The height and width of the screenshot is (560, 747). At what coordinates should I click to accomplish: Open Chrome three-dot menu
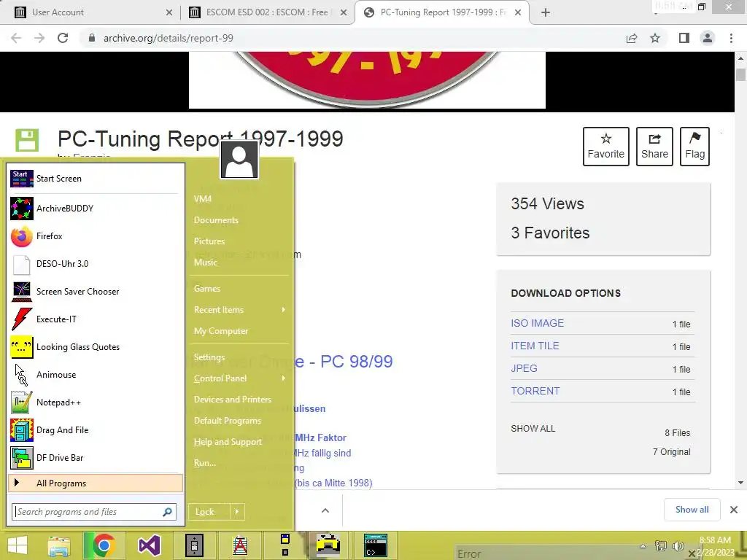pos(731,38)
